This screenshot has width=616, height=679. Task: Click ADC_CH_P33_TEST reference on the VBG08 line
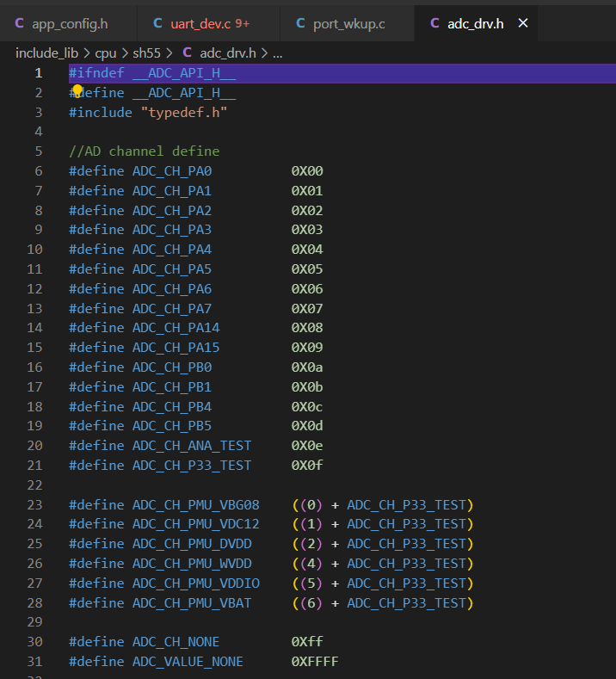coord(406,505)
